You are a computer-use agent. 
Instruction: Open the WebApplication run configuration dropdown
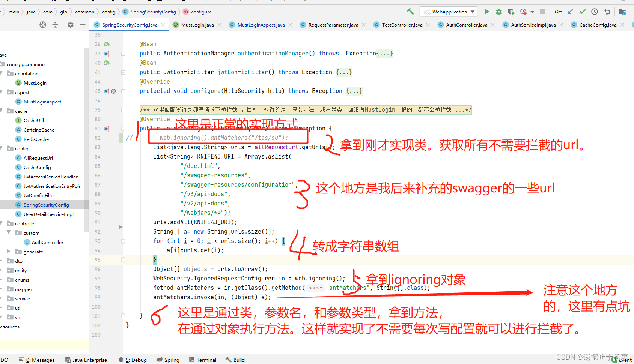[449, 12]
